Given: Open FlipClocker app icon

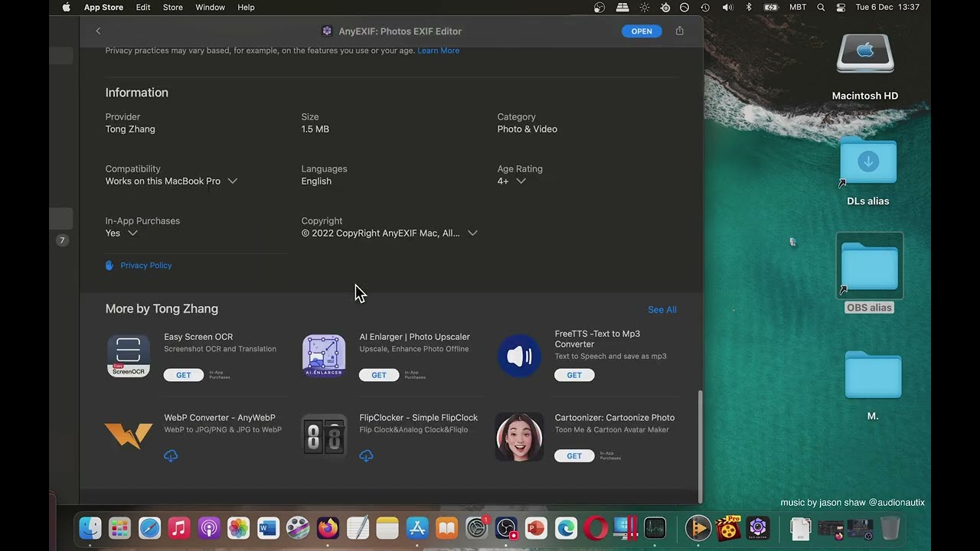Looking at the screenshot, I should click(324, 437).
